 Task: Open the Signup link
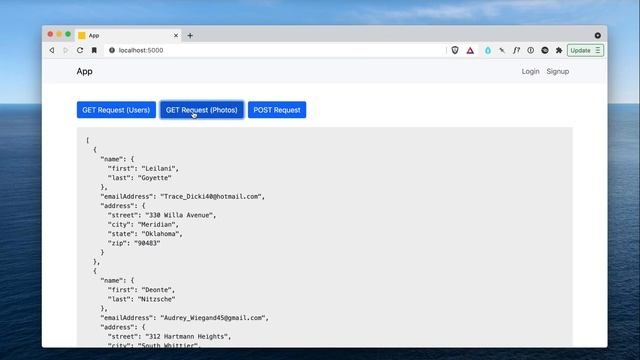point(558,71)
